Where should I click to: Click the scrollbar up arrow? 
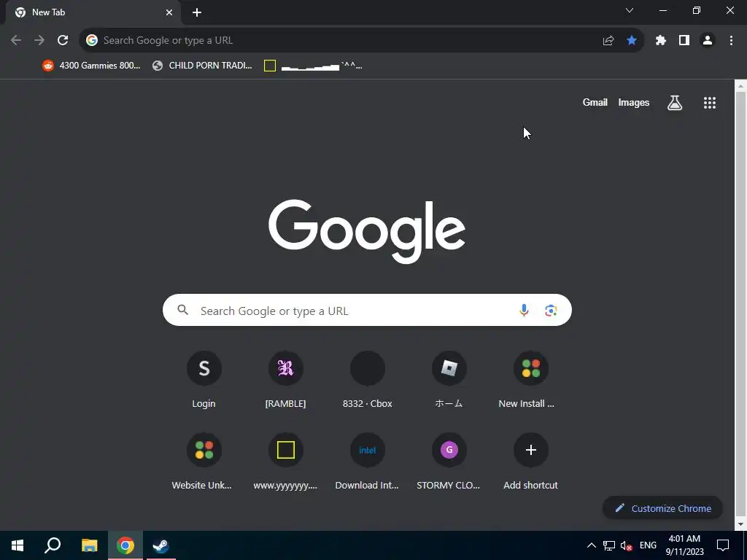pyautogui.click(x=740, y=86)
